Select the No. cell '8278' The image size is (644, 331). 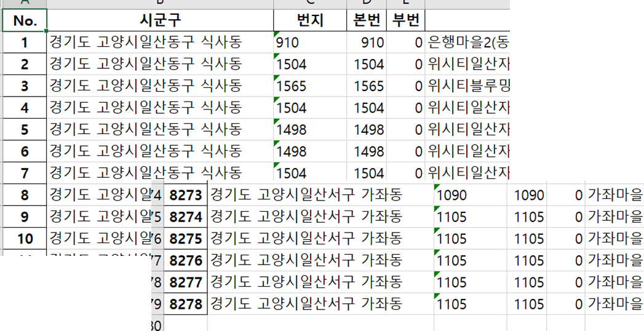pos(186,304)
